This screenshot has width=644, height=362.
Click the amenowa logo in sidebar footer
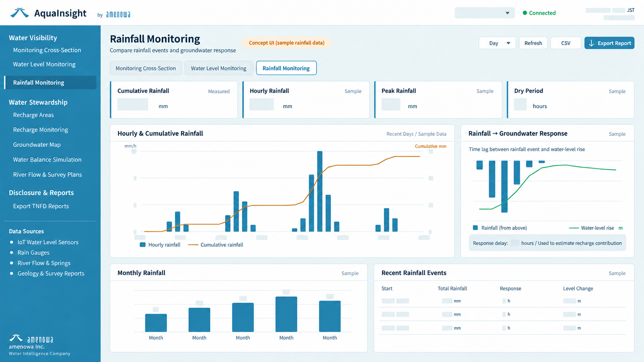pyautogui.click(x=31, y=339)
